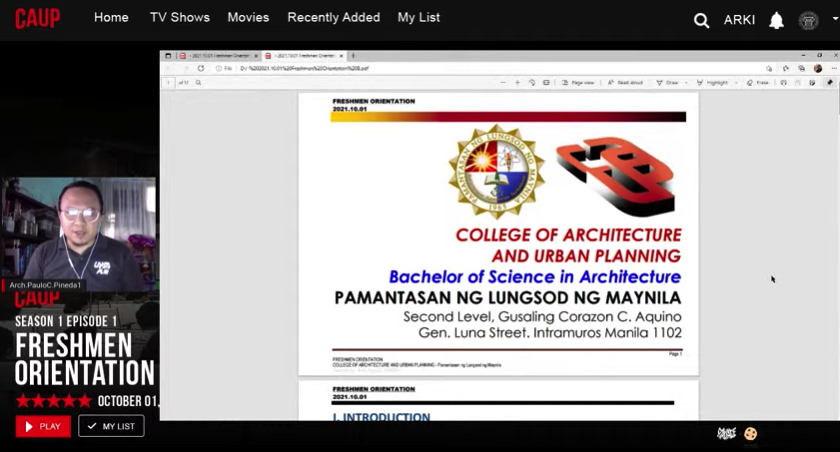Open My List in the top navigation

click(418, 17)
